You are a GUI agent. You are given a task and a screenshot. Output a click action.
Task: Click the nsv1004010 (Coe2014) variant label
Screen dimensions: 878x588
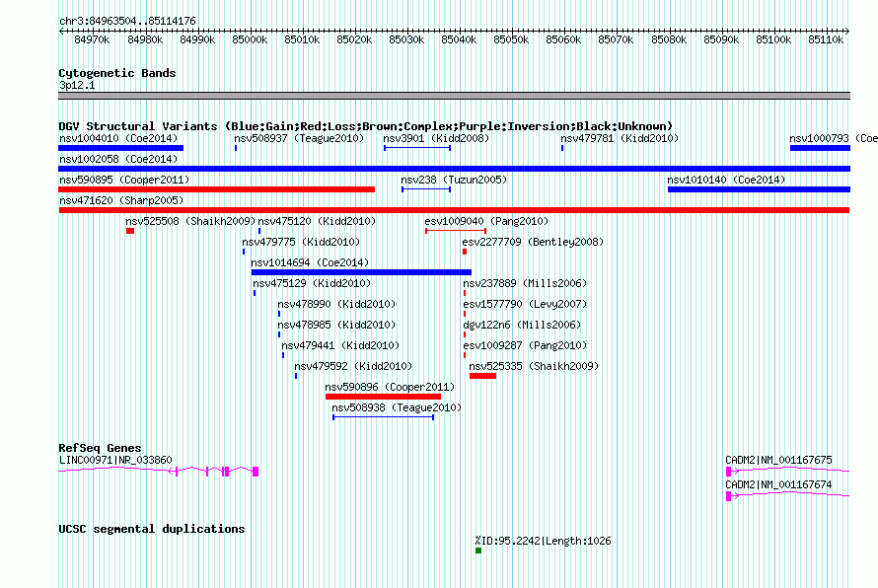pos(118,138)
